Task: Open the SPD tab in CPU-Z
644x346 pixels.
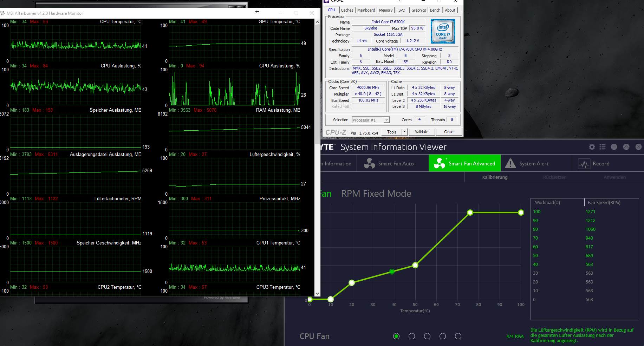Action: (402, 10)
